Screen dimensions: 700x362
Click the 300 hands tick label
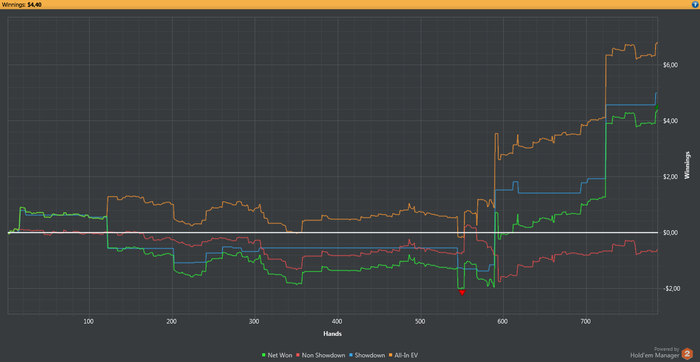(x=254, y=321)
